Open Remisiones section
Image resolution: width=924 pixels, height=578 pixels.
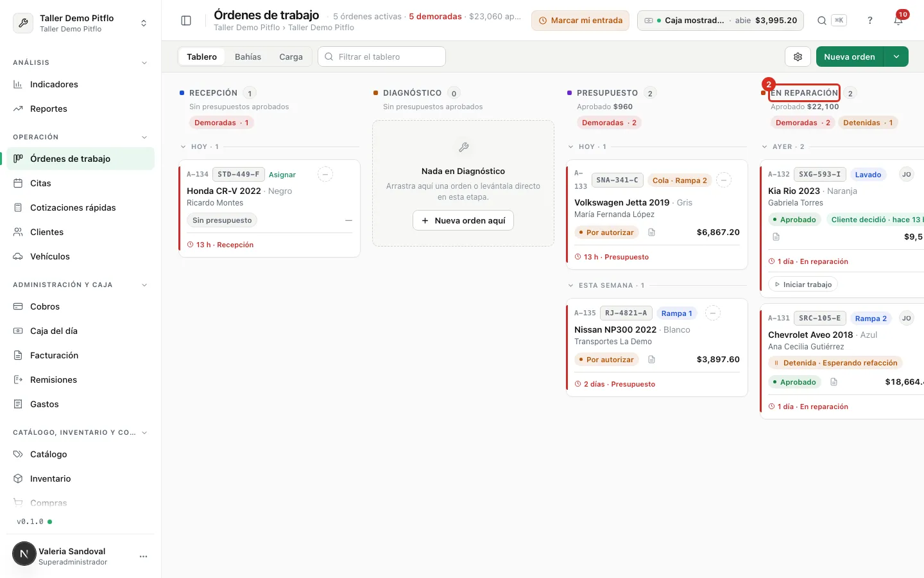(x=80, y=380)
